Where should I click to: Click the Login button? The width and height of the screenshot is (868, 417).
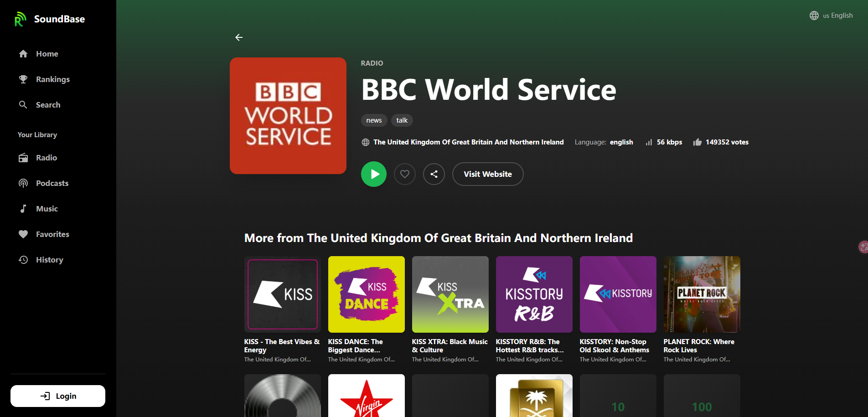(58, 396)
